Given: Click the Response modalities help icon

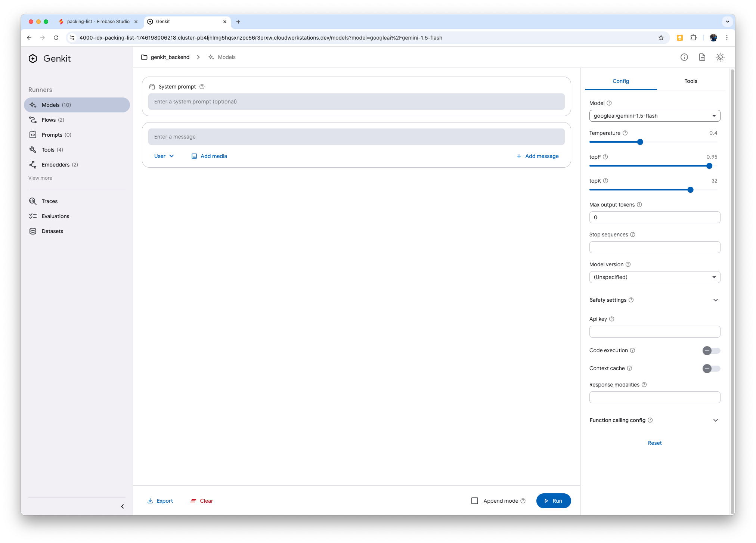Looking at the screenshot, I should pos(644,385).
